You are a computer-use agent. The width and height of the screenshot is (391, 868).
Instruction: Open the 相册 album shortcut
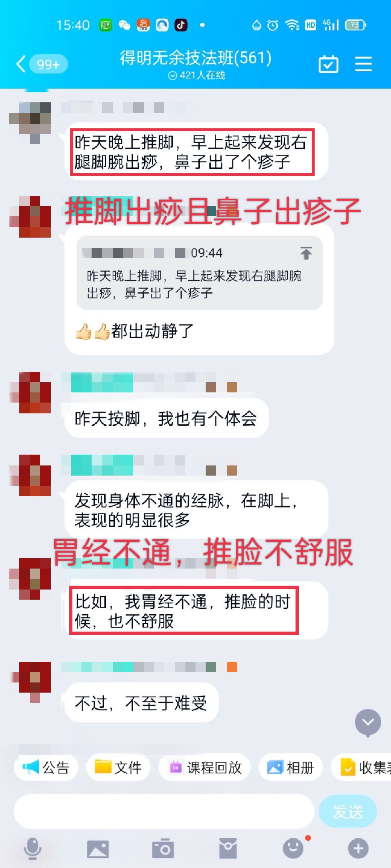point(291,767)
